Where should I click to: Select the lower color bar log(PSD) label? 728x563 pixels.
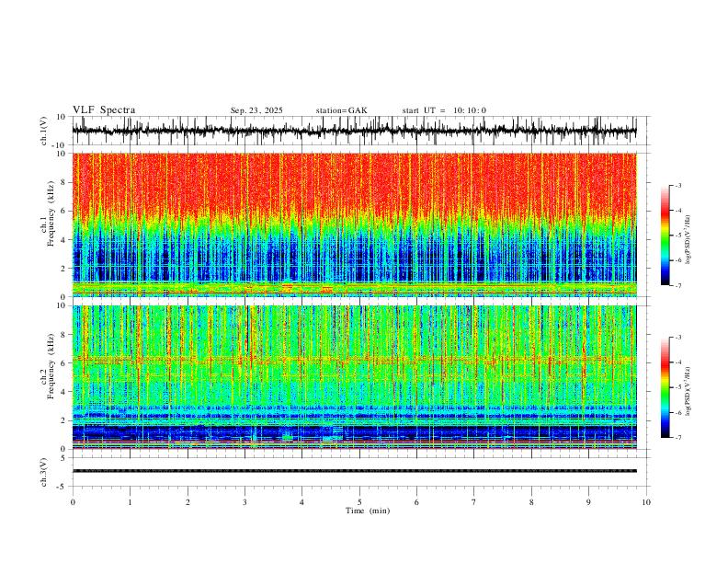pos(688,391)
